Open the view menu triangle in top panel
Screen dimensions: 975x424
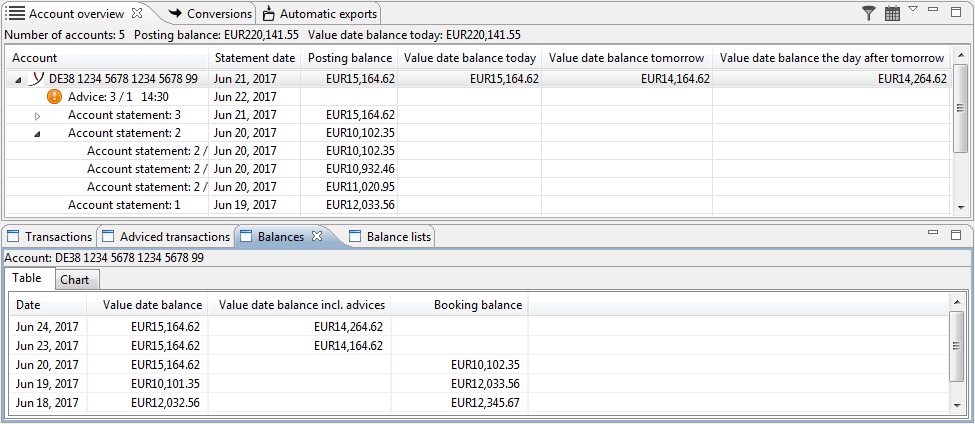click(913, 9)
